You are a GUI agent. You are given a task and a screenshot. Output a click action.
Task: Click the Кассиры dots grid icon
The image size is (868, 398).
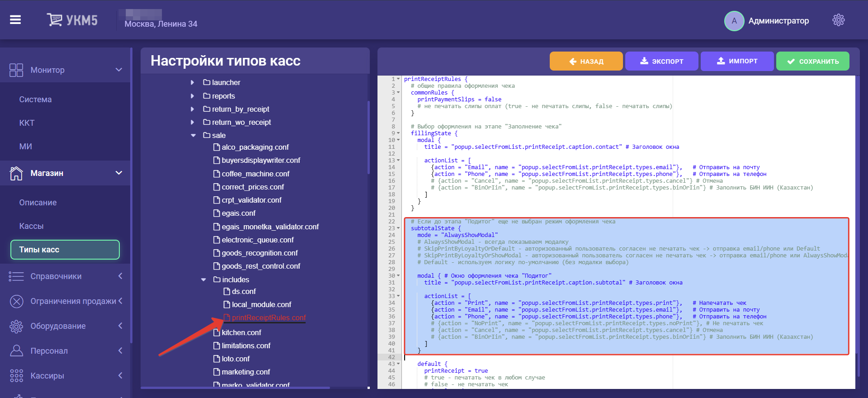[16, 376]
